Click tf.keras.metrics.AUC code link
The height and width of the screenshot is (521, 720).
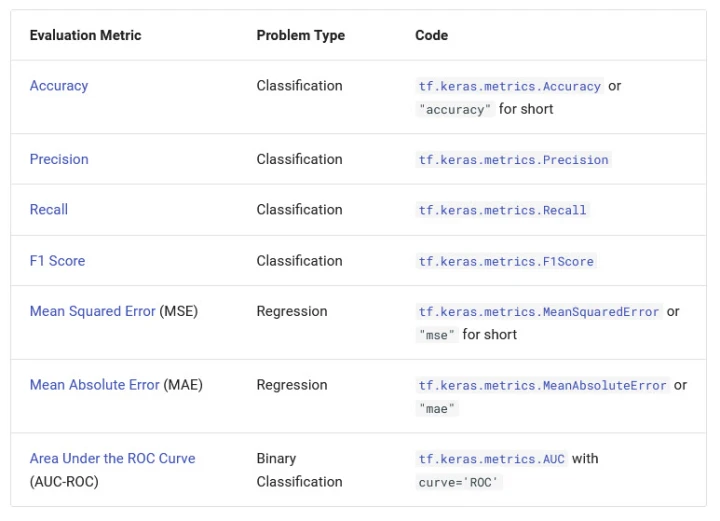(491, 459)
